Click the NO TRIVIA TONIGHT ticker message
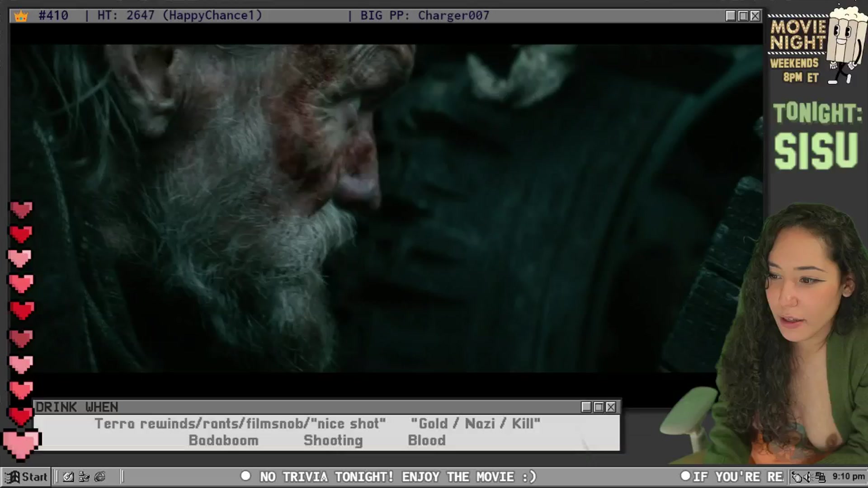This screenshot has height=488, width=868. (x=398, y=477)
